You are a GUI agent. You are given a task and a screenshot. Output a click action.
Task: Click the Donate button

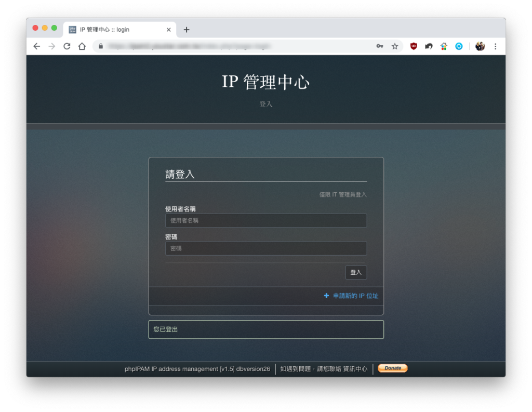(x=393, y=368)
